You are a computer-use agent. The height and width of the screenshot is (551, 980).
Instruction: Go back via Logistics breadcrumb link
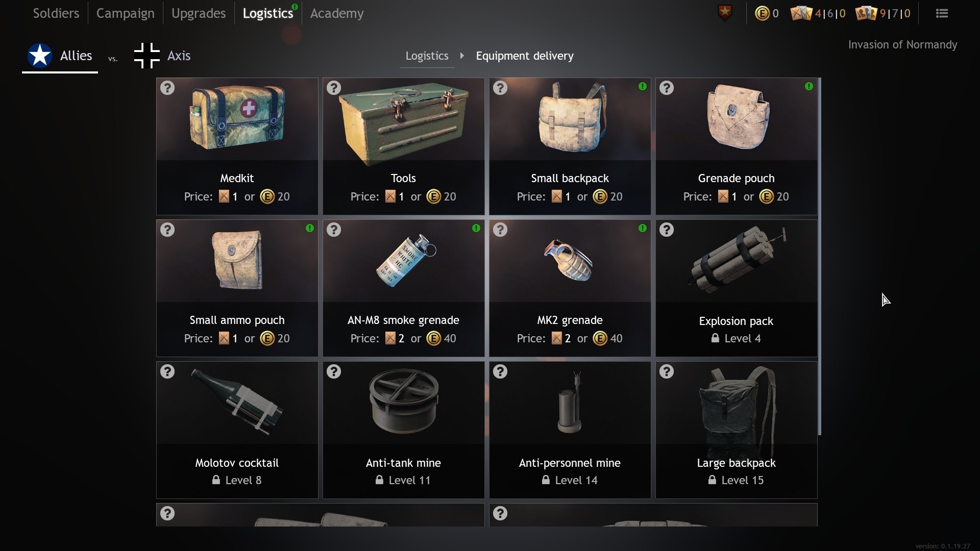click(427, 56)
